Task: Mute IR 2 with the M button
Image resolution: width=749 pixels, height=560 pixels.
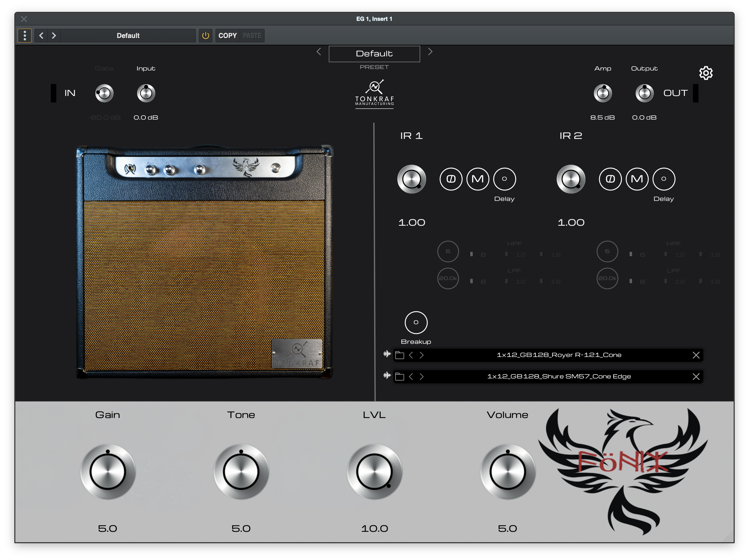Action: [x=637, y=179]
